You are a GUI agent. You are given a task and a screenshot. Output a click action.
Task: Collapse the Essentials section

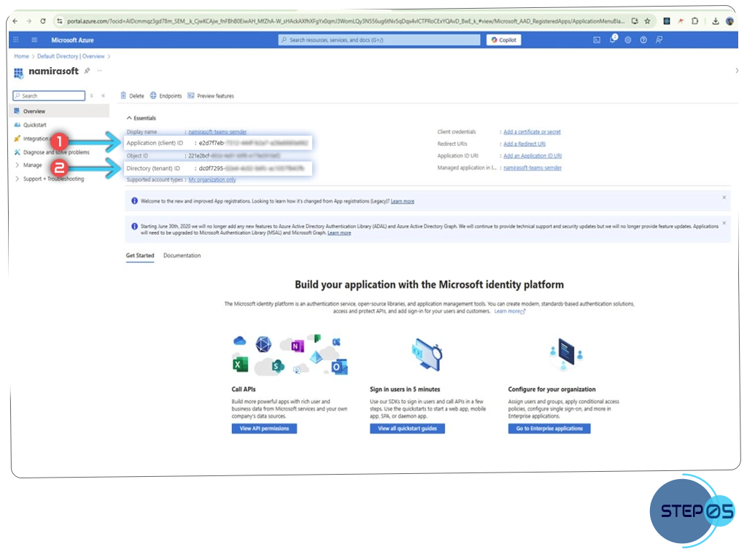coord(129,118)
